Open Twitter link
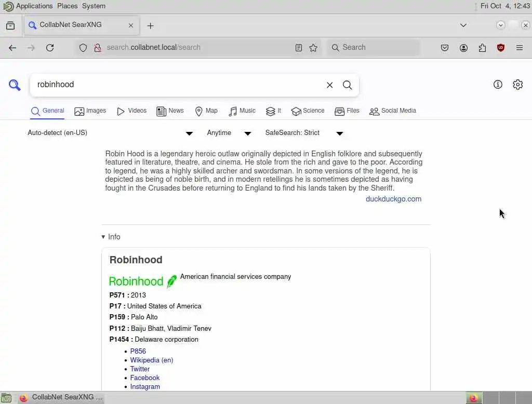The height and width of the screenshot is (404, 532). (140, 369)
